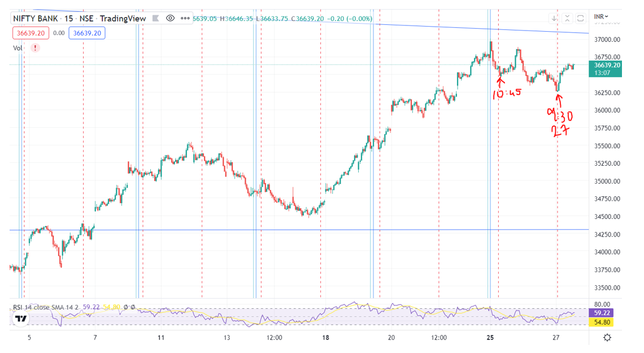Click date 13 on the time axis
Screen dimensions: 644x353
tap(227, 338)
